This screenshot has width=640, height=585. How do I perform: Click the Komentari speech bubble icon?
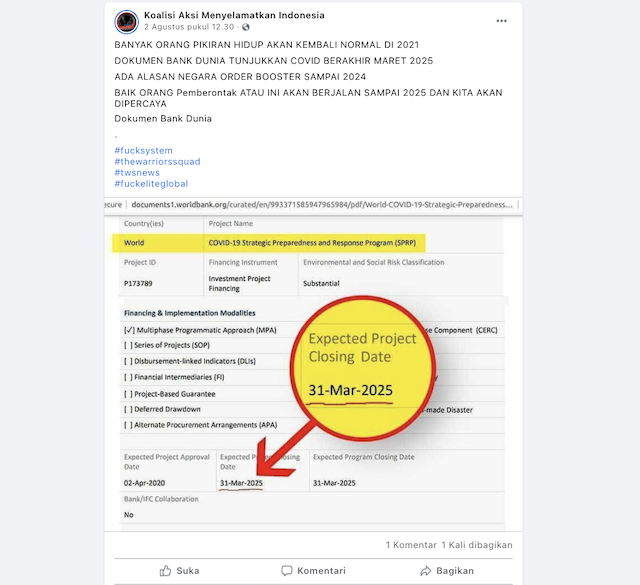(x=287, y=571)
